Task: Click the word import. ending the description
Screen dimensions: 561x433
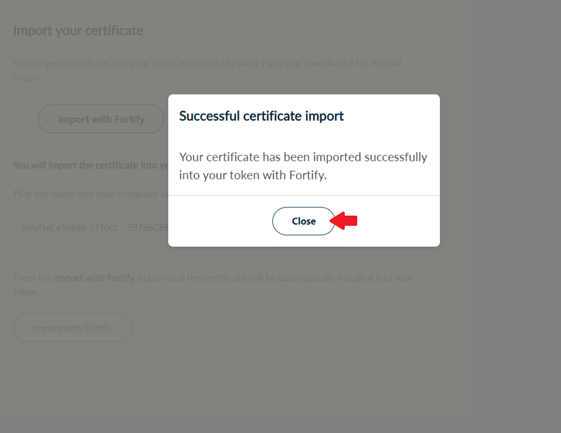Action: tap(28, 77)
